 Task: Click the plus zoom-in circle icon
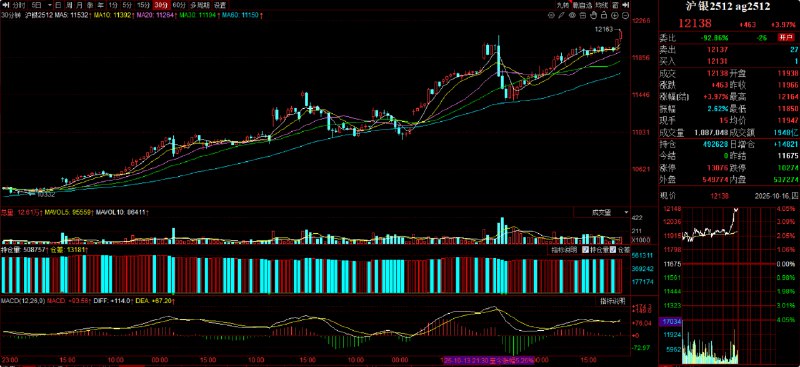pos(615,15)
